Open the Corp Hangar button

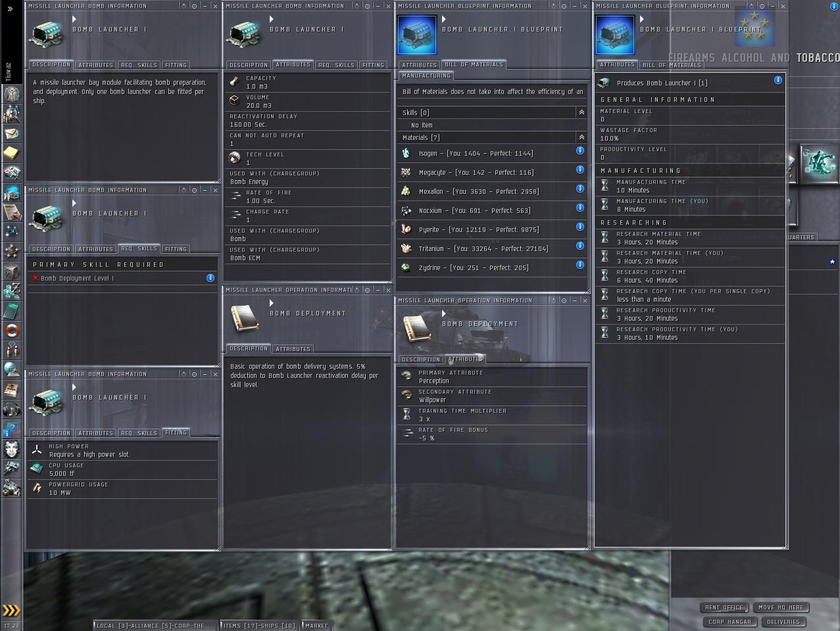pyautogui.click(x=729, y=622)
